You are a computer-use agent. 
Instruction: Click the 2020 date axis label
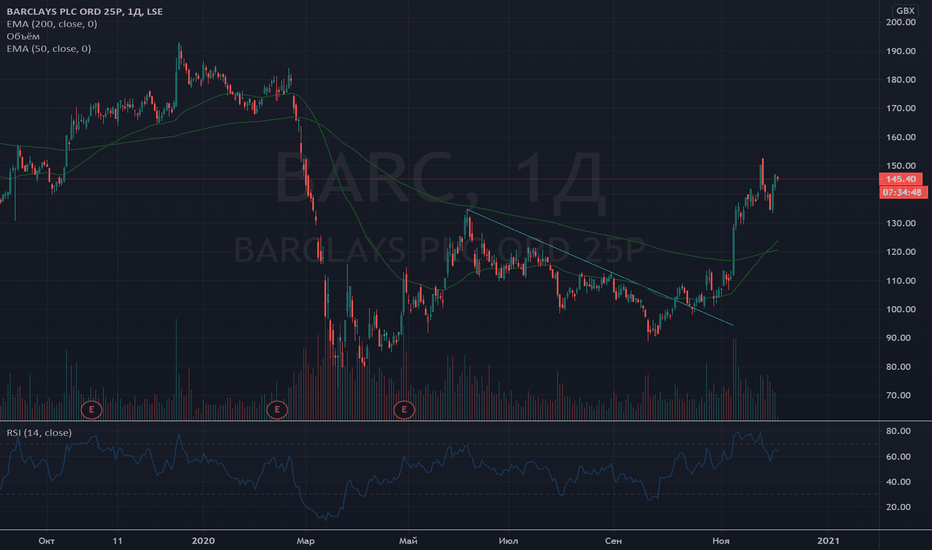(203, 540)
